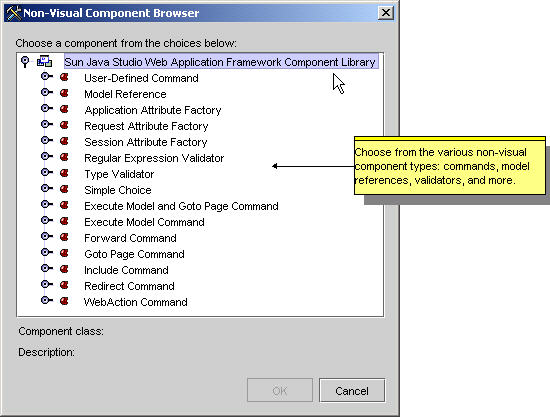Choose Regular Expression Validator

(154, 158)
